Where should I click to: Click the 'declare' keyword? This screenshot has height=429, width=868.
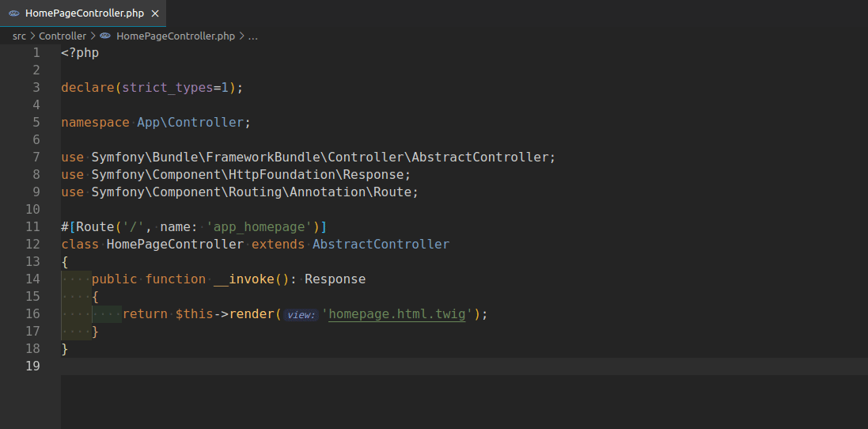point(88,87)
